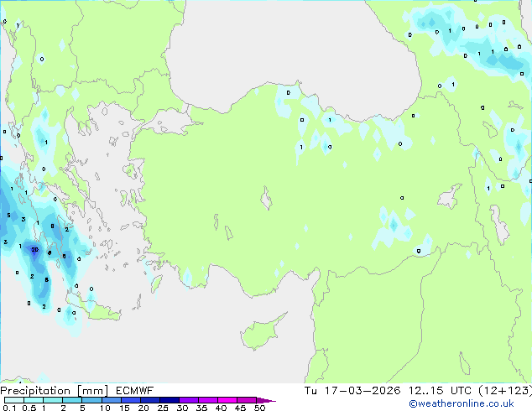Screen dimensions: 532x411
Task: Click the 0.5–1 mm legend color swatch
Action: tap(34, 400)
